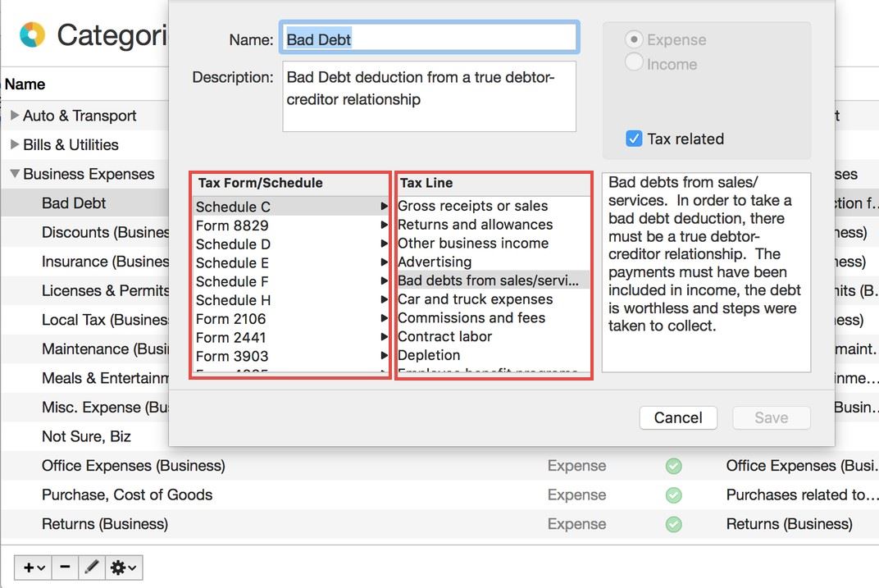
Task: Click the minus remove category button
Action: [x=65, y=567]
